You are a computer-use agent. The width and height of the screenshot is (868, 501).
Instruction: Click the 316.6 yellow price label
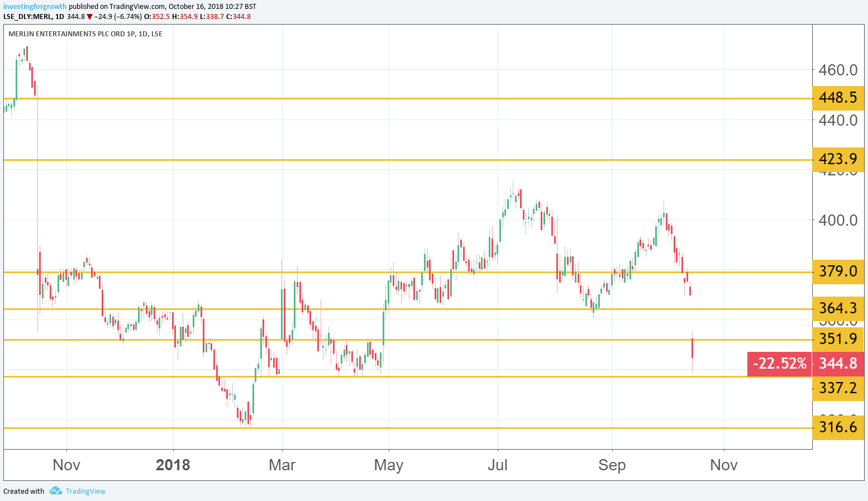click(838, 427)
